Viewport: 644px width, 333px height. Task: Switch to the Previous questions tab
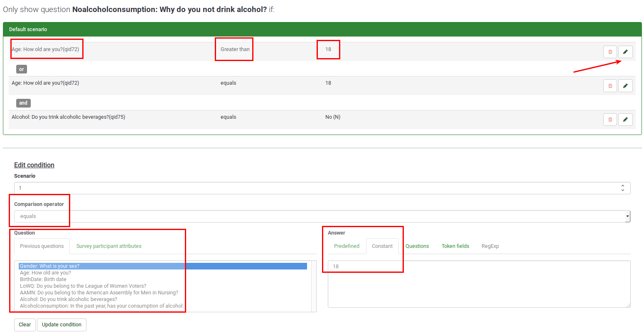pos(42,246)
